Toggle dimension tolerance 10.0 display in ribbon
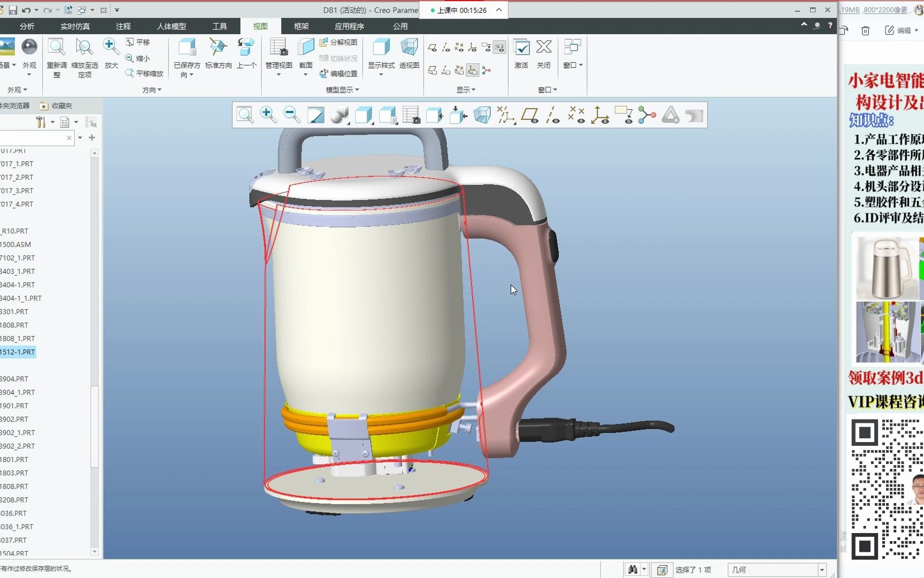Image resolution: width=924 pixels, height=578 pixels. tap(499, 48)
